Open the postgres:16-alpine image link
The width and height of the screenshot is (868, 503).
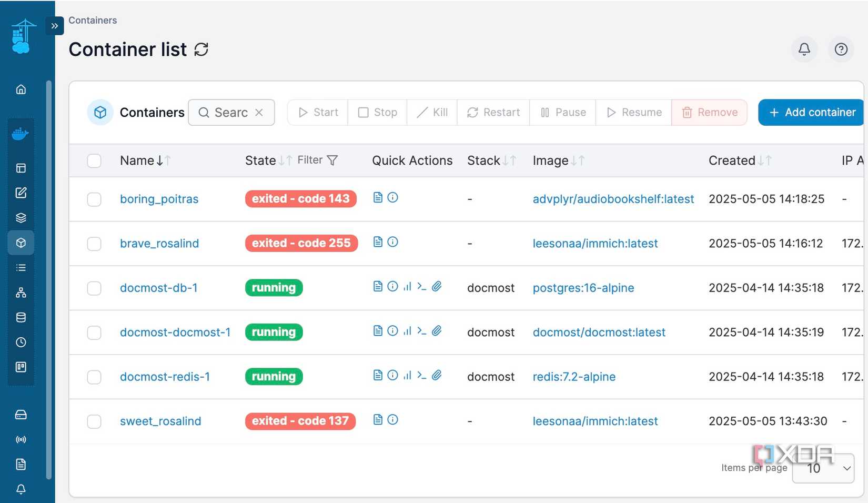pyautogui.click(x=583, y=288)
